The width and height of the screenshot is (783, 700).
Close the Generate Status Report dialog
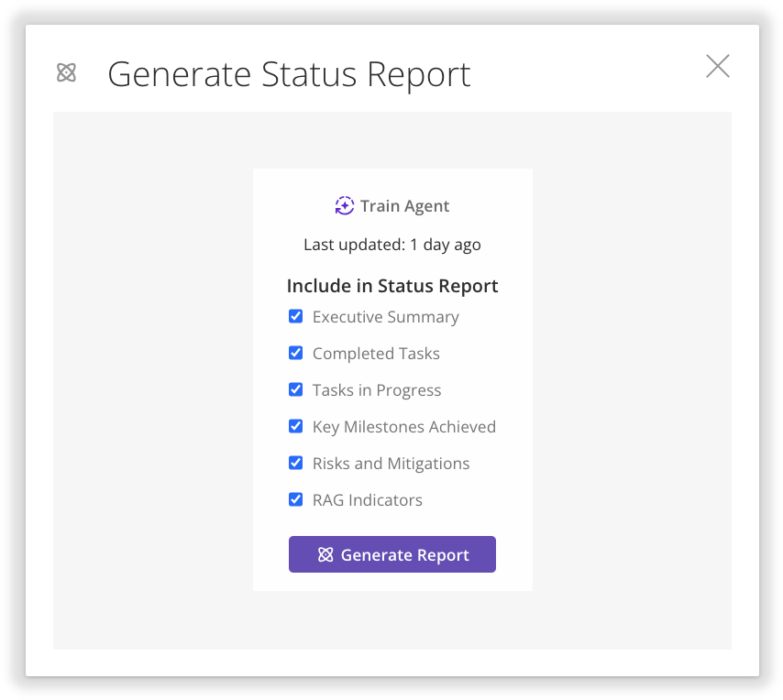(717, 66)
